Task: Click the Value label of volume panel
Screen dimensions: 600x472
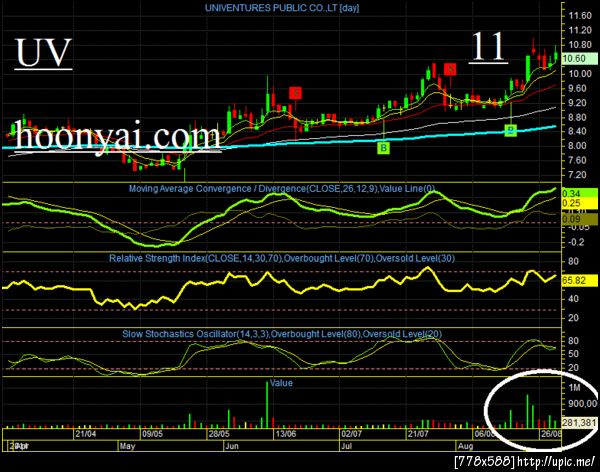Action: [281, 383]
